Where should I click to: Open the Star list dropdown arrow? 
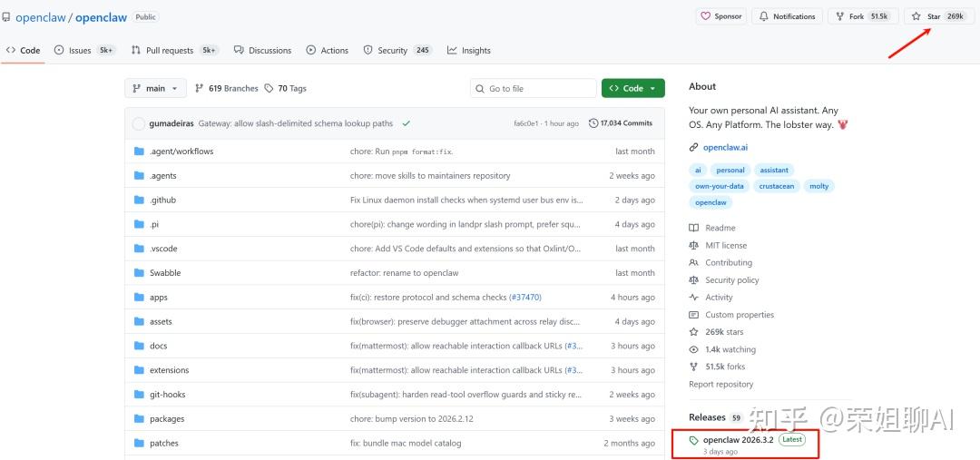(x=970, y=16)
